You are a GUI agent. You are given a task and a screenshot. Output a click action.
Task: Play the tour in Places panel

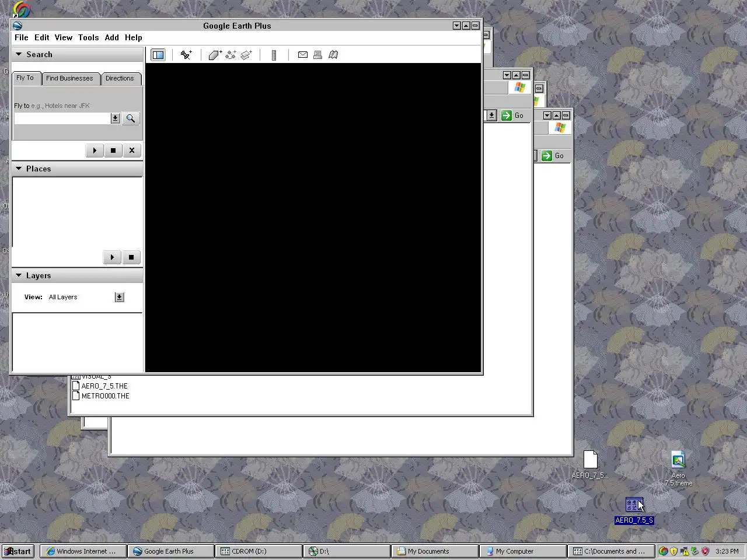tap(112, 257)
